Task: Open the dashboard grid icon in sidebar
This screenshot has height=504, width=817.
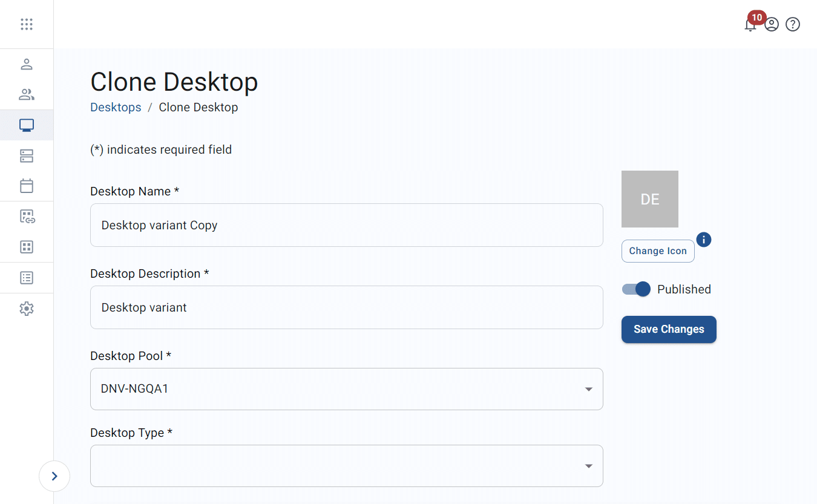Action: (x=27, y=247)
